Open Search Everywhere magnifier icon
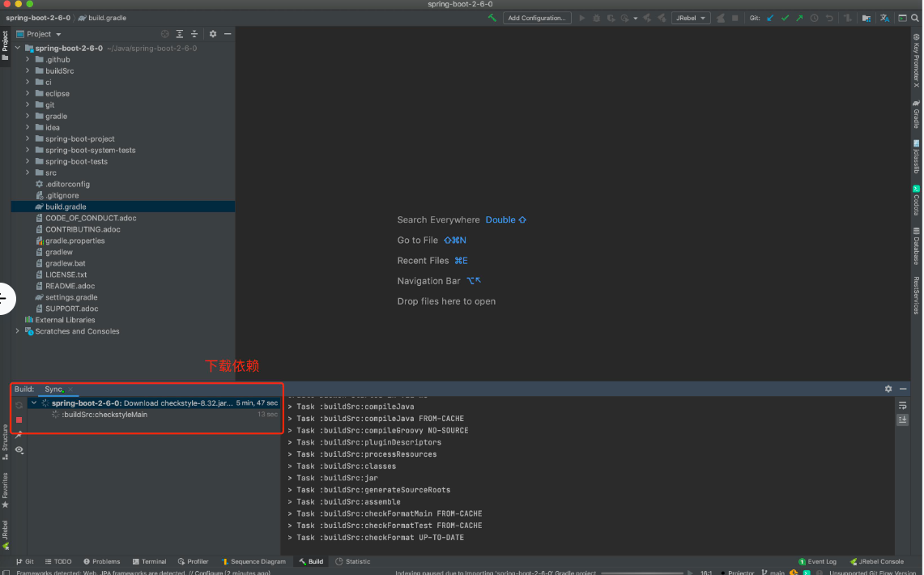 click(x=915, y=19)
